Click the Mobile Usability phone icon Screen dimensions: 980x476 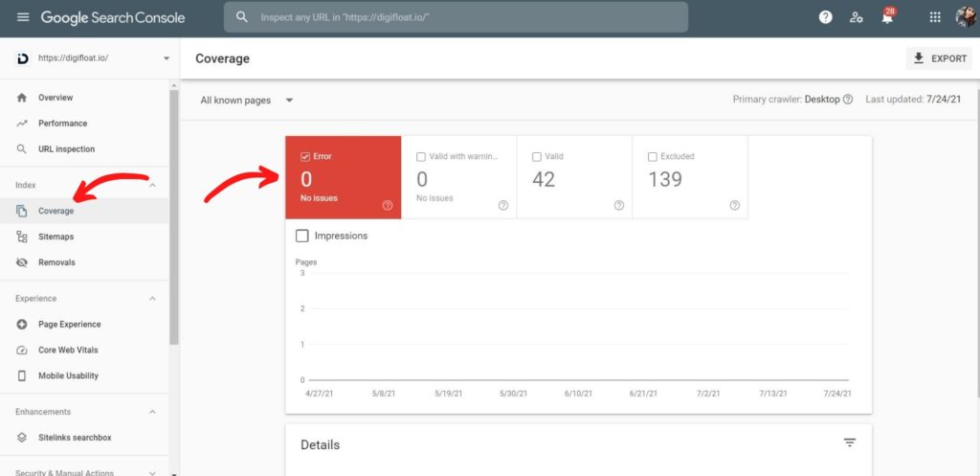coord(22,375)
